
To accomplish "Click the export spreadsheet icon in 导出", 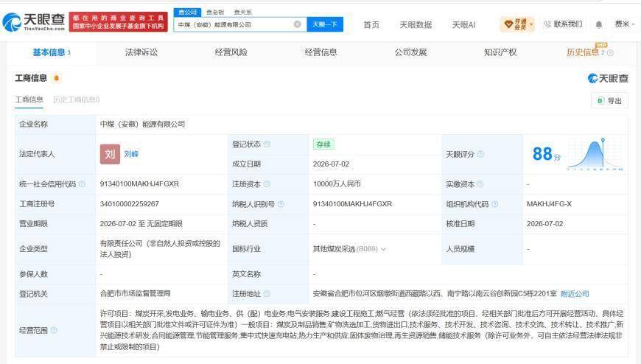I will [x=600, y=101].
